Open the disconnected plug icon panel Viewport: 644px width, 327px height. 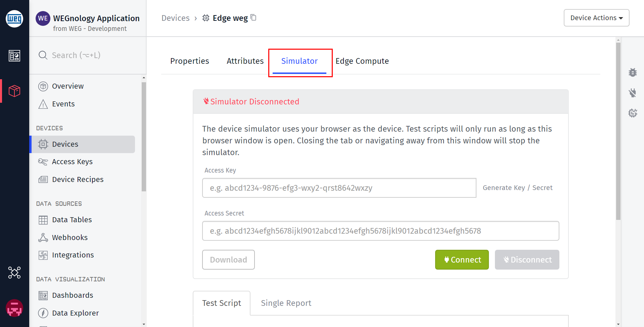pos(633,93)
